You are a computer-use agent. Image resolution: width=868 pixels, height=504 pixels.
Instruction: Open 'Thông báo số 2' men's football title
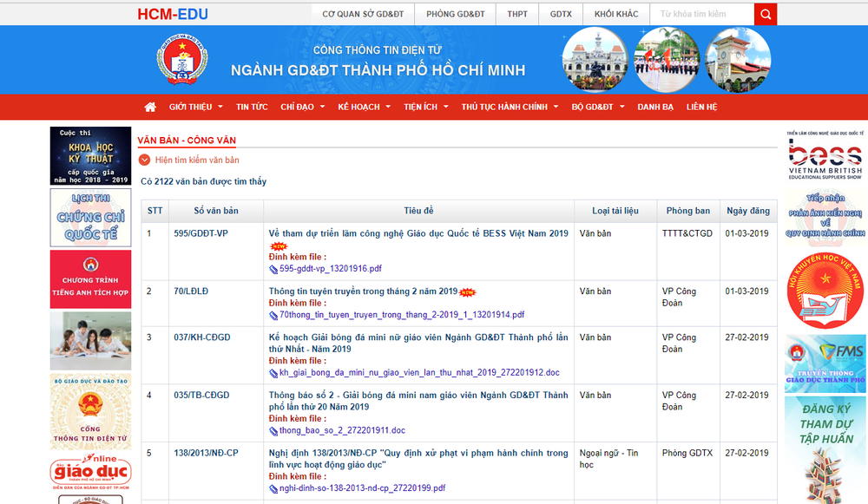418,401
